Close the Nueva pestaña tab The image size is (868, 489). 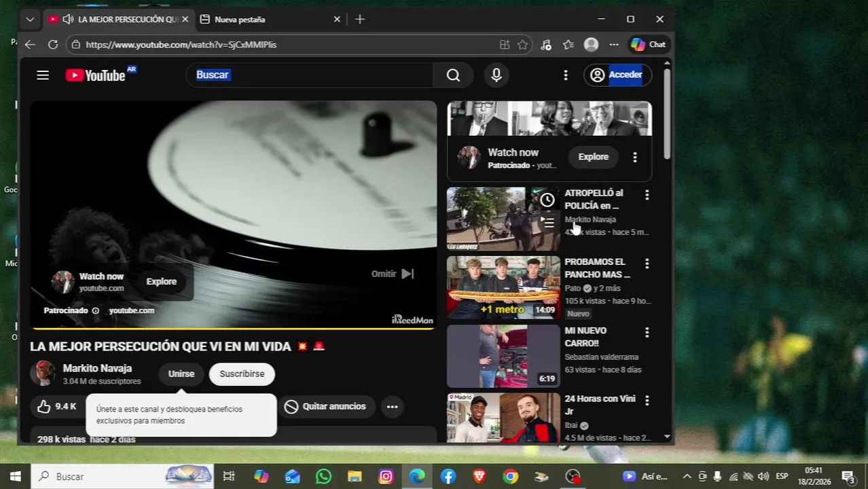click(x=337, y=19)
